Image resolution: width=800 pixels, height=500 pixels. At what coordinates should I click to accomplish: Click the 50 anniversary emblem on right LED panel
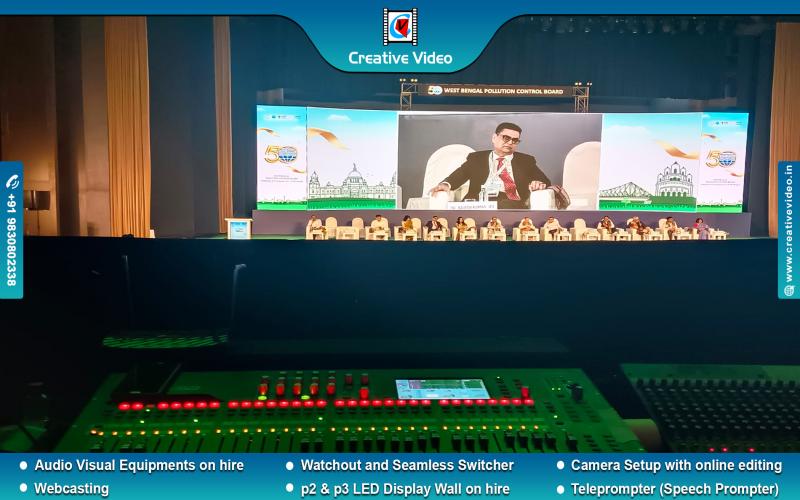[x=720, y=157]
